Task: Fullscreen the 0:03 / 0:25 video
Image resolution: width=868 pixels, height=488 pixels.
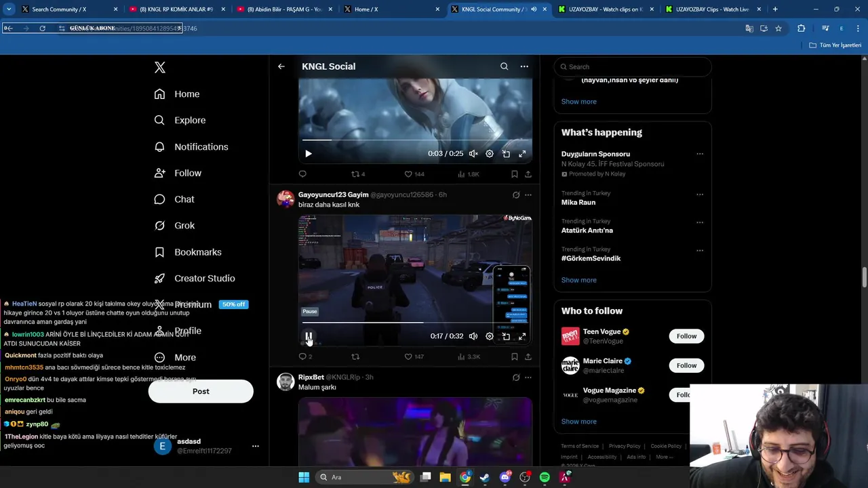Action: point(522,154)
